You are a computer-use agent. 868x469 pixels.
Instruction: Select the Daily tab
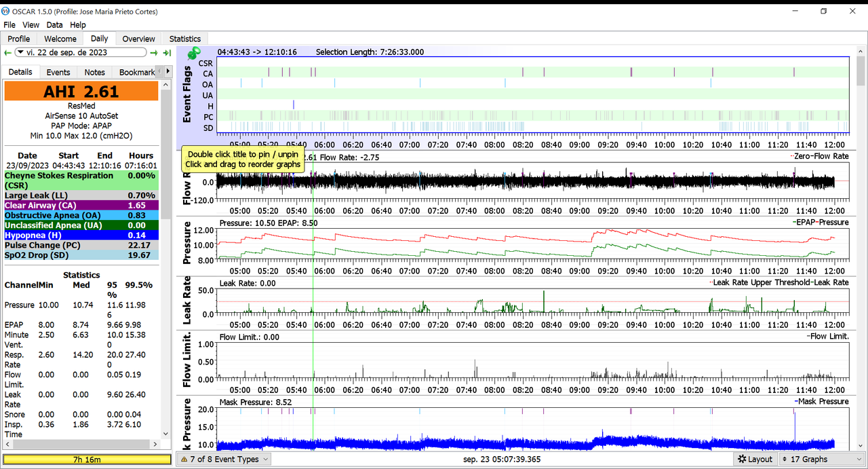pos(99,39)
